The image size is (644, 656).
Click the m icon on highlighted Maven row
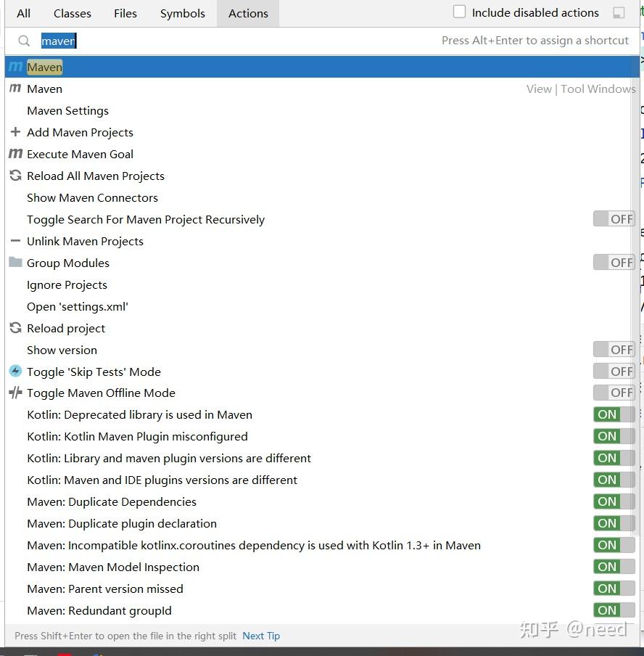(15, 67)
